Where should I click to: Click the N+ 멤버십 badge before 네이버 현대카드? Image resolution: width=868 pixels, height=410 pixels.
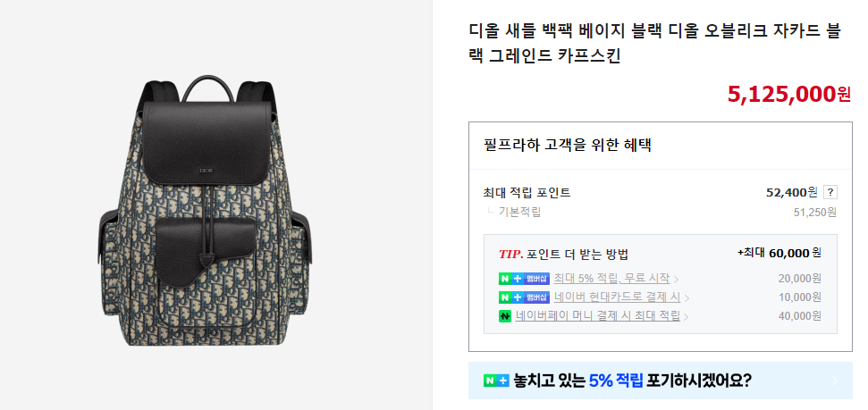pos(524,297)
